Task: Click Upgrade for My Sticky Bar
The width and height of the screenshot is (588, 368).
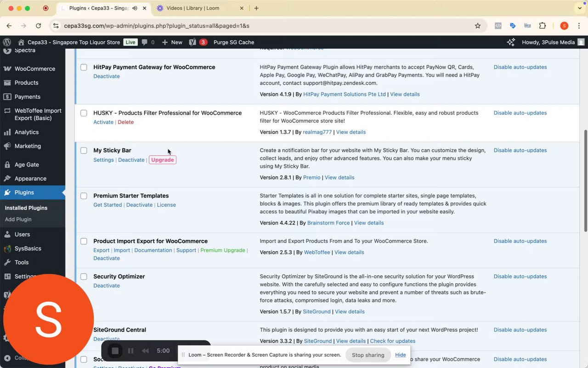Action: (x=163, y=160)
